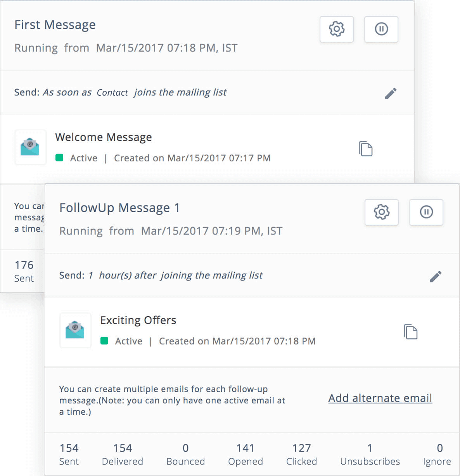View the 1 Unsubscribes stat
The image size is (460, 476).
coord(370,454)
